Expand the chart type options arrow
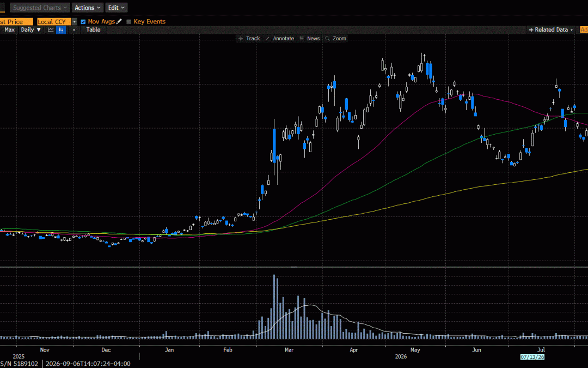Screen dimensions: 588x368 click(x=74, y=30)
